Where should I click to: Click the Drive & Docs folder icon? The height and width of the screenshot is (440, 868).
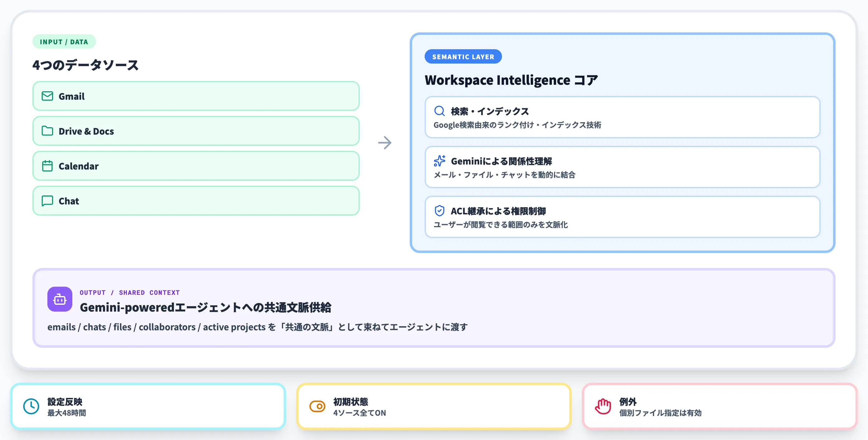47,131
